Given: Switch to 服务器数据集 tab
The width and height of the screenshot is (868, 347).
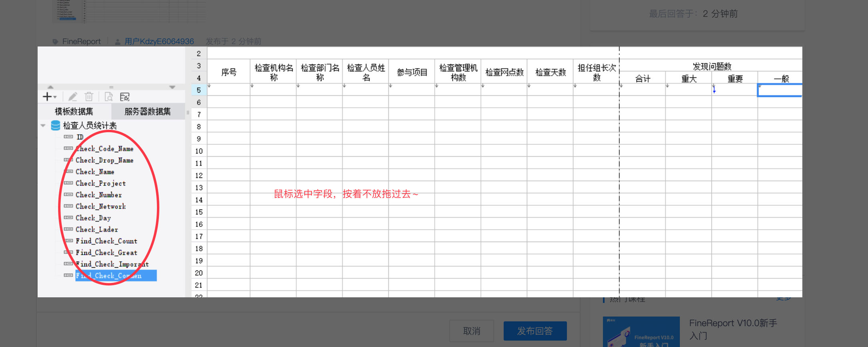Looking at the screenshot, I should (x=148, y=111).
